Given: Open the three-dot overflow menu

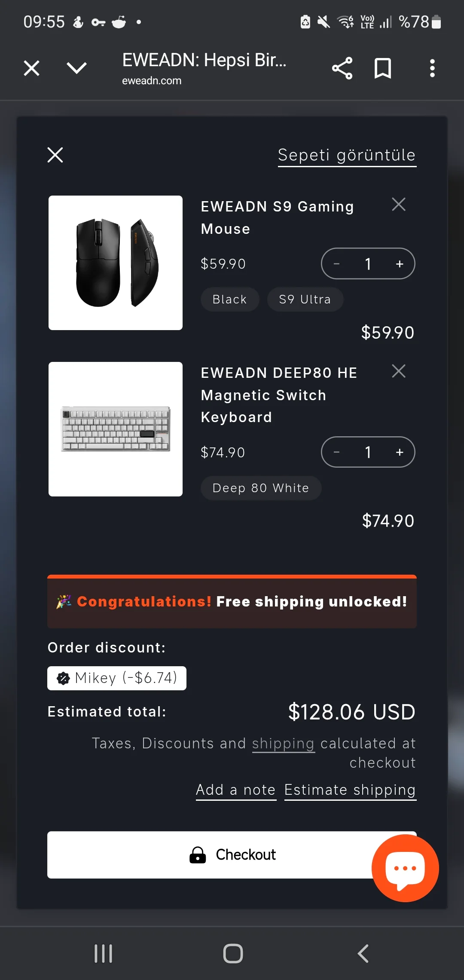Looking at the screenshot, I should coord(432,68).
